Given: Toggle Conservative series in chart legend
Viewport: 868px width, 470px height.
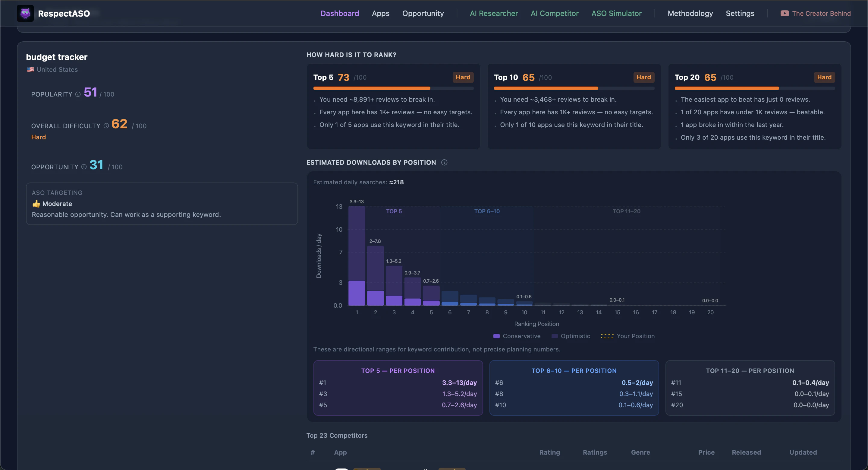Looking at the screenshot, I should (517, 336).
